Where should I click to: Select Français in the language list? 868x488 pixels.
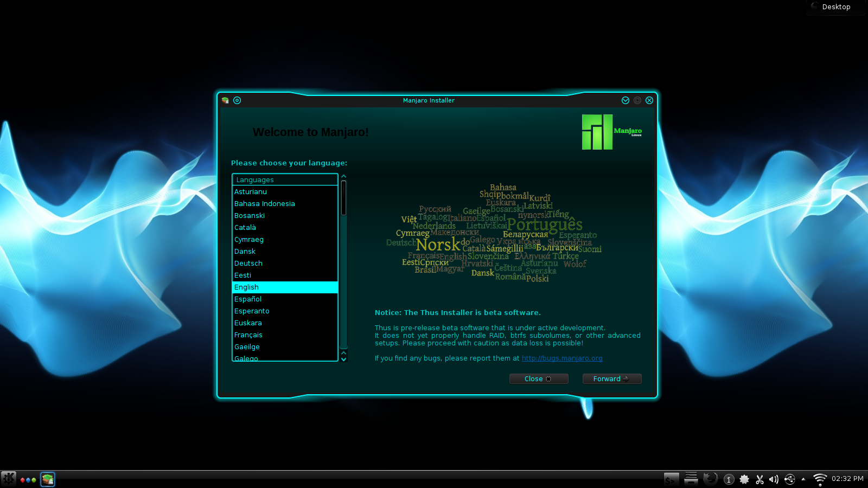[285, 335]
